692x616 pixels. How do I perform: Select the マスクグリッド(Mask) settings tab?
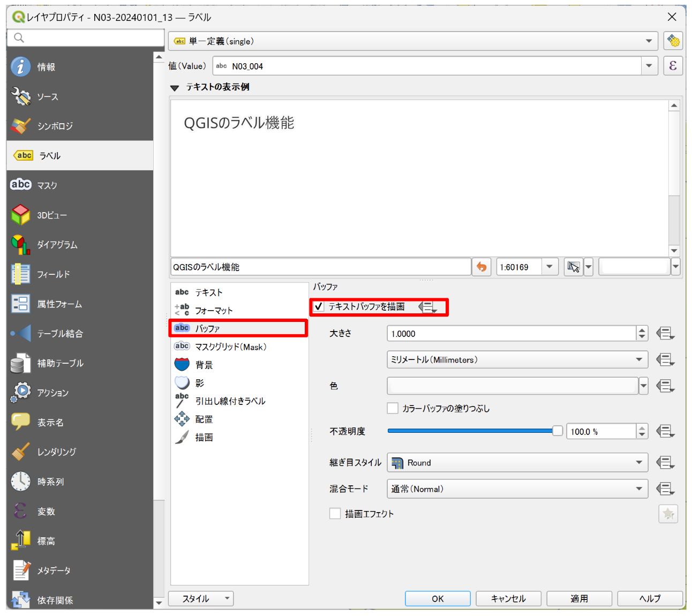click(x=239, y=347)
